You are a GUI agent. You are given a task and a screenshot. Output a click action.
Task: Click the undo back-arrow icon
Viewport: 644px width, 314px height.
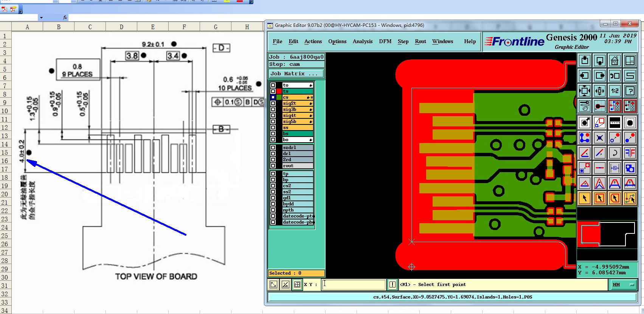pos(615,76)
